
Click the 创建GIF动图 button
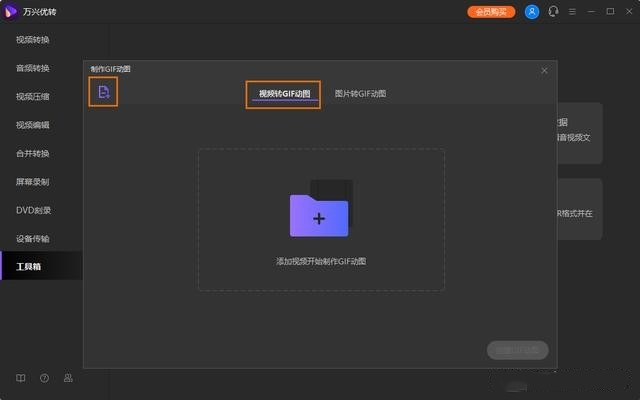point(518,350)
